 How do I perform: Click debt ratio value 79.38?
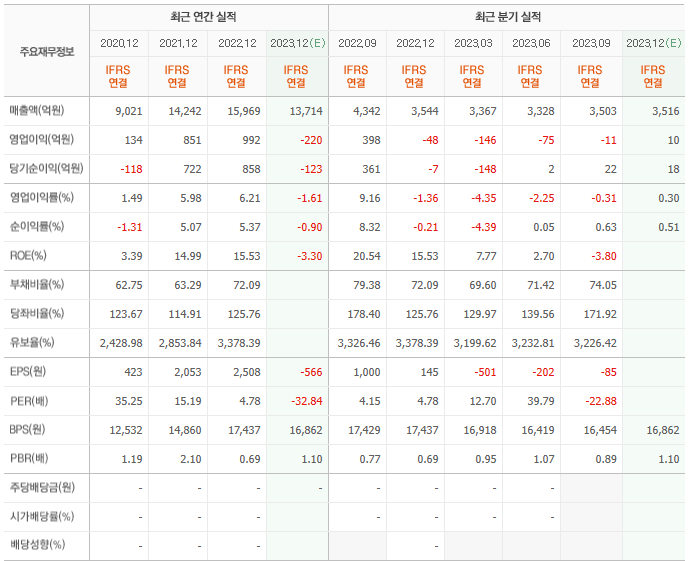click(367, 285)
